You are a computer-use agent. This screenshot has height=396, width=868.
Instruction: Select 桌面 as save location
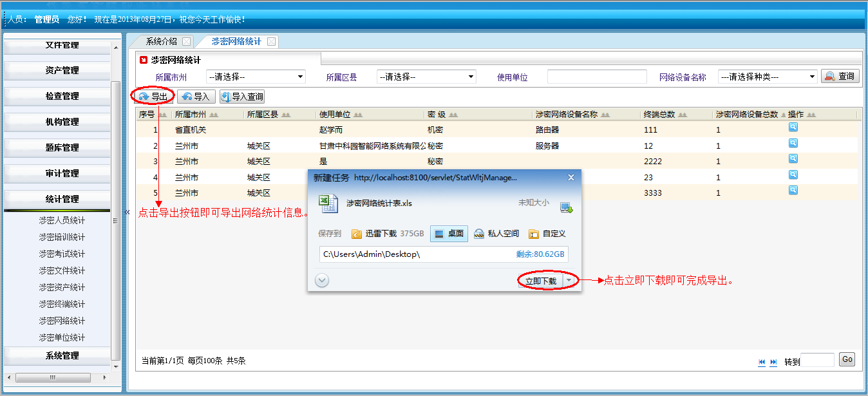point(449,234)
